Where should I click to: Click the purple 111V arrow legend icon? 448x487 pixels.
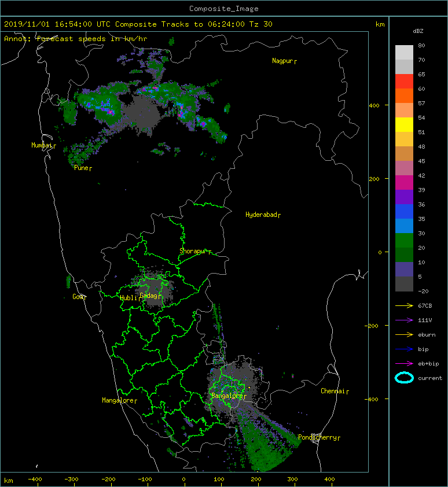404,320
